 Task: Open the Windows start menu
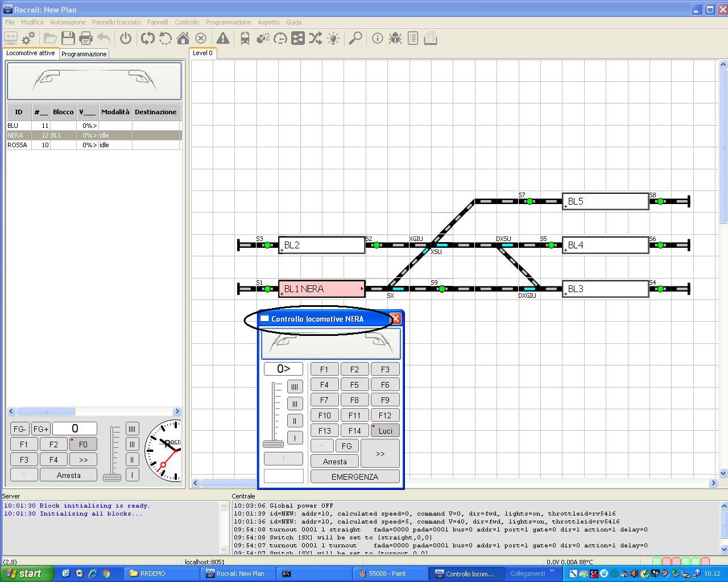27,573
